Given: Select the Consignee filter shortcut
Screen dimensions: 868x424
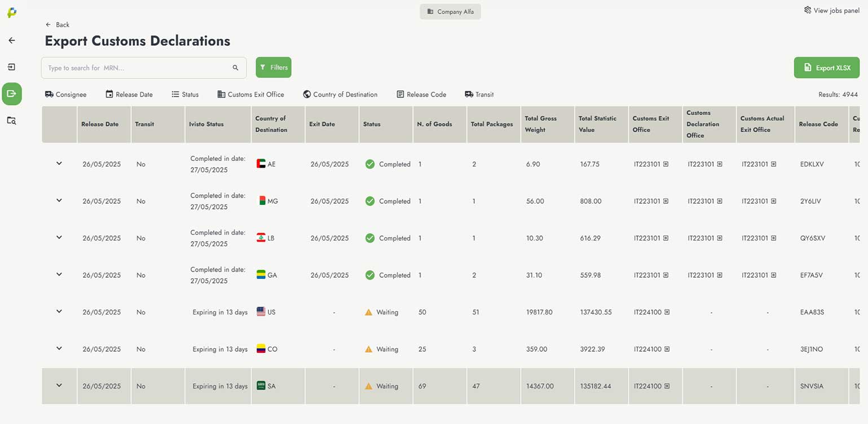Looking at the screenshot, I should click(x=66, y=95).
